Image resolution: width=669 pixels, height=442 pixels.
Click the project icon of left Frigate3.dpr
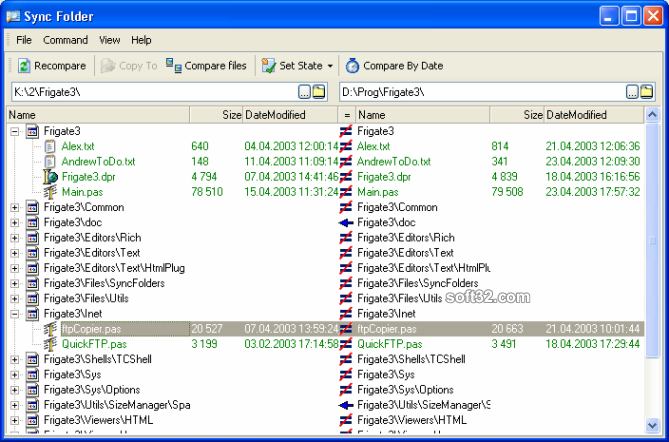(50, 177)
